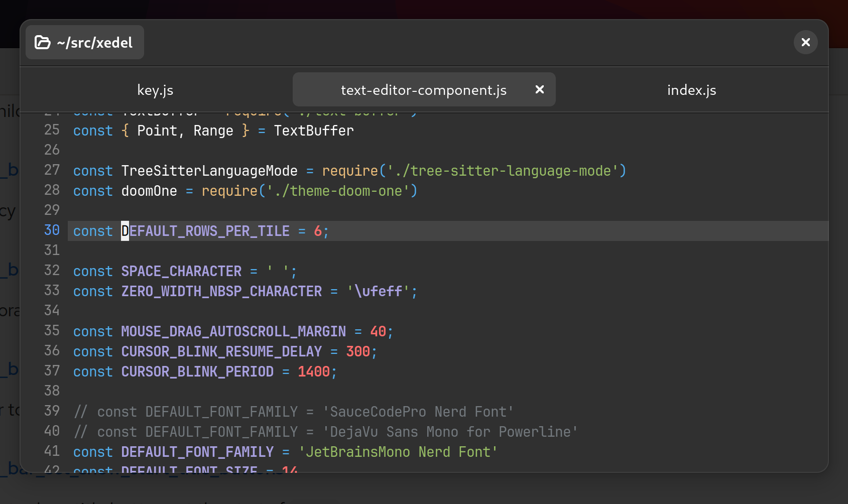Image resolution: width=848 pixels, height=504 pixels.
Task: Click the value 6 on line 30
Action: pyautogui.click(x=318, y=231)
